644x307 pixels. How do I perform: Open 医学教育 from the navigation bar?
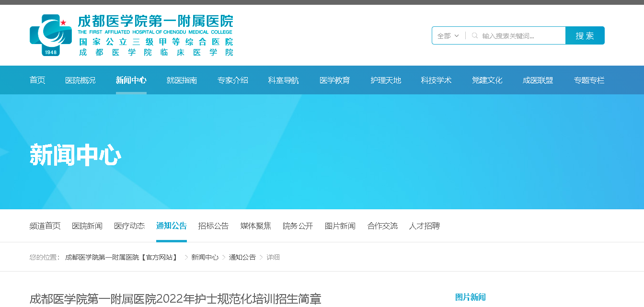click(x=334, y=80)
